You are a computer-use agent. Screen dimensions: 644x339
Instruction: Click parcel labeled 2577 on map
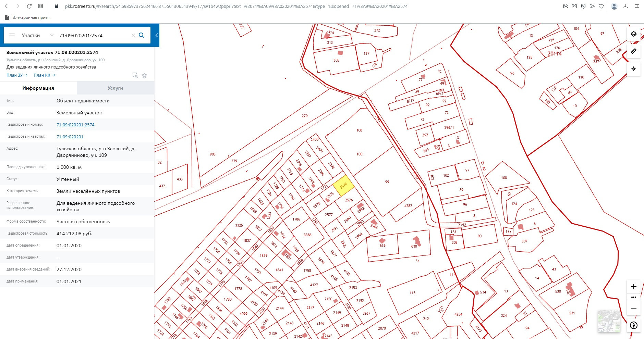pyautogui.click(x=329, y=215)
